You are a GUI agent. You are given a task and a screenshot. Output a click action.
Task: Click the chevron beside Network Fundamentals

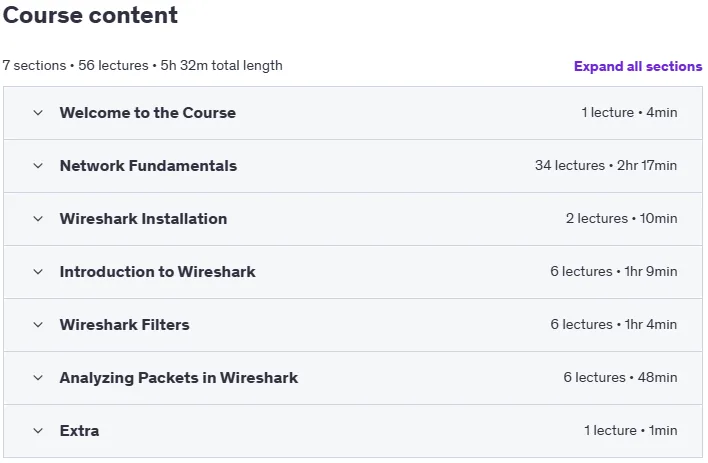(38, 166)
